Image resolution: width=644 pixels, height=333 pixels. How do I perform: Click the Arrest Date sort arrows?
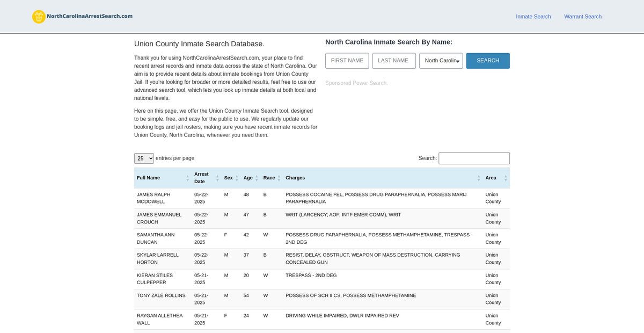pyautogui.click(x=217, y=178)
